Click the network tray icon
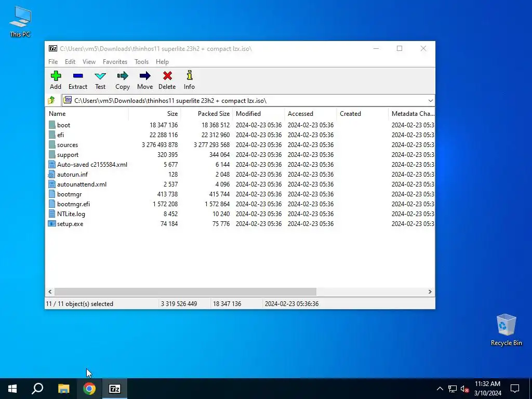Screen dimensions: 532x399 [x=453, y=389]
